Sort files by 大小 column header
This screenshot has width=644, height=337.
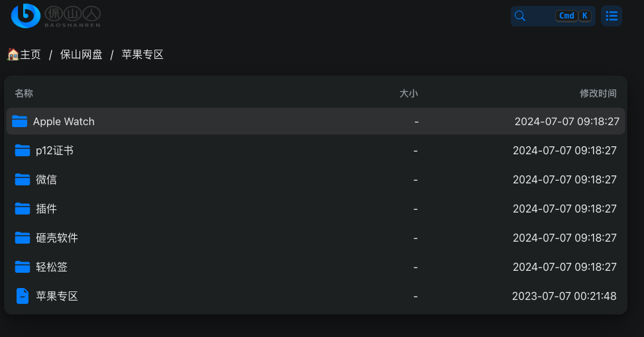[408, 93]
